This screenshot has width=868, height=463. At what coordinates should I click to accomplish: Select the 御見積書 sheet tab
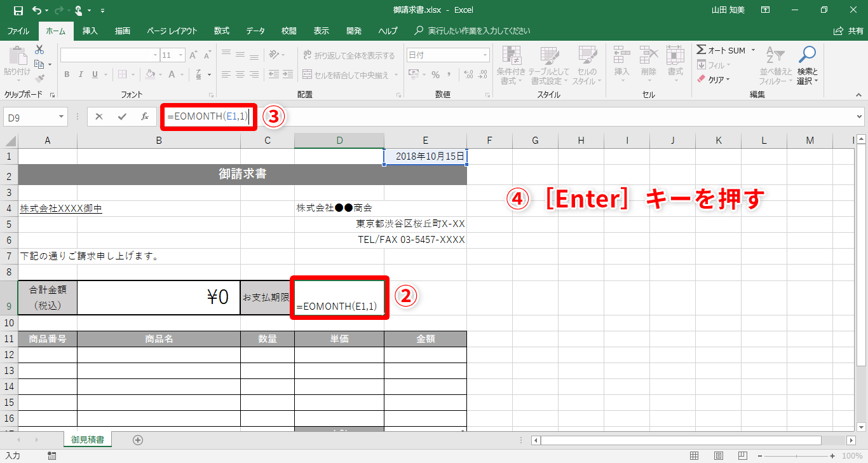click(88, 439)
